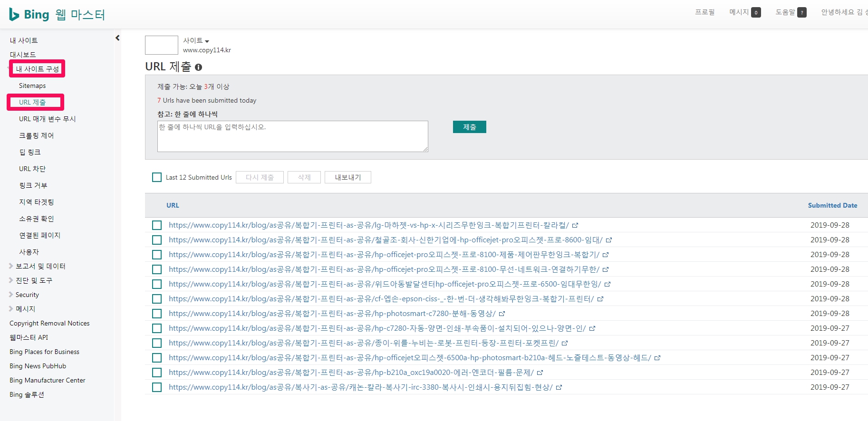Check the box for cf-엡손-epson-ciss URL row
This screenshot has width=868, height=421.
(x=157, y=299)
